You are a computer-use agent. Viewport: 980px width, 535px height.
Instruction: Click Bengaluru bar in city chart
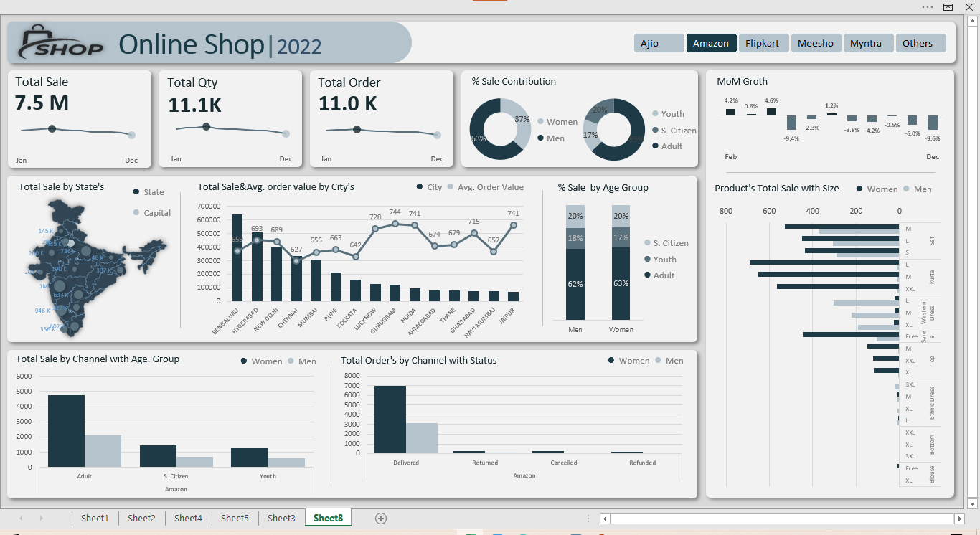pyautogui.click(x=237, y=257)
